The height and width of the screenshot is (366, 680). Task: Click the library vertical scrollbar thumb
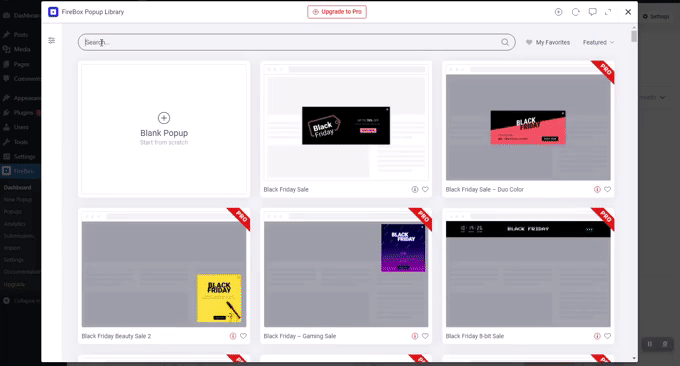tap(634, 36)
